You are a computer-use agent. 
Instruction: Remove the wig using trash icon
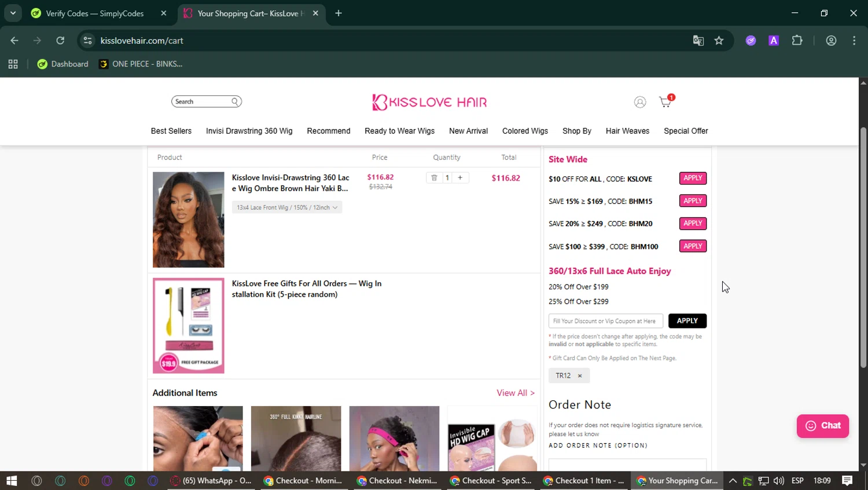tap(434, 178)
